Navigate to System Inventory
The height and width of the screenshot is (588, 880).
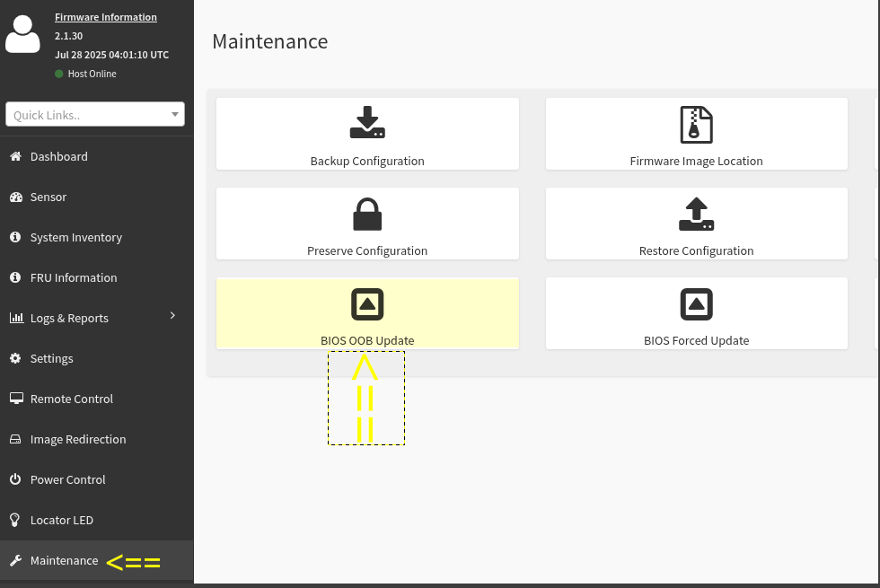[75, 237]
